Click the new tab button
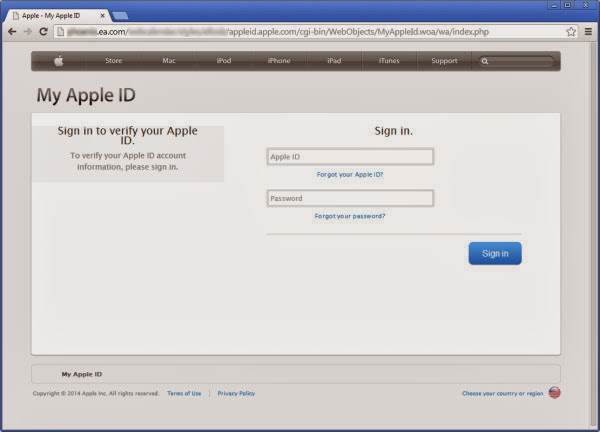600x432 pixels. point(120,15)
